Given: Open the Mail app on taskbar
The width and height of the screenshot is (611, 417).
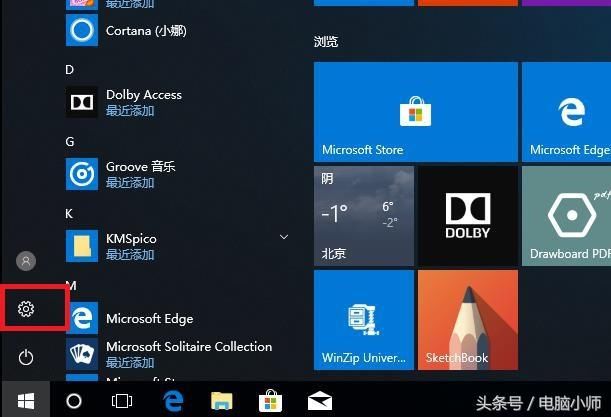Looking at the screenshot, I should [x=320, y=401].
